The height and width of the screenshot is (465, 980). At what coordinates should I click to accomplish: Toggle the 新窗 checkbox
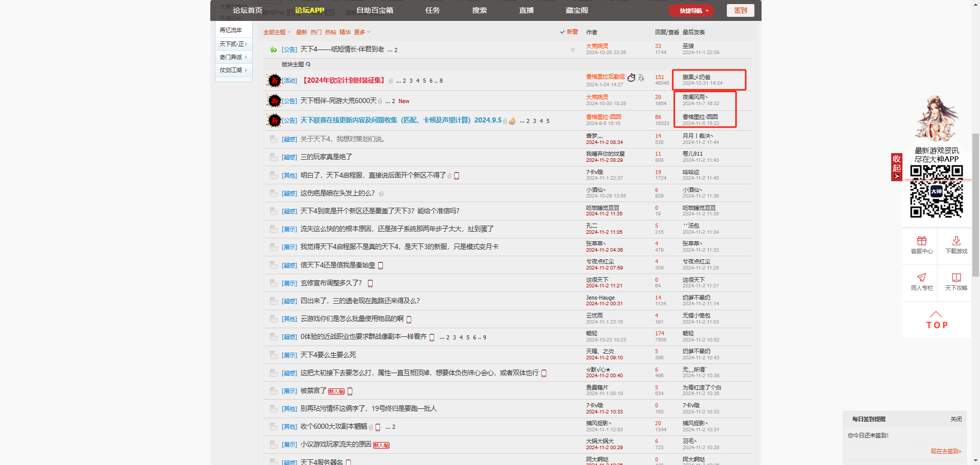tap(562, 32)
